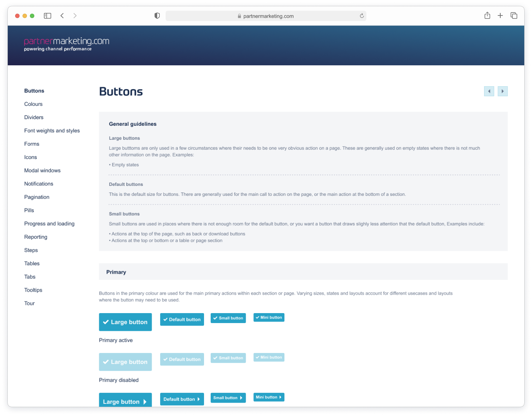Click the browser back arrow
This screenshot has width=532, height=416.
[62, 16]
